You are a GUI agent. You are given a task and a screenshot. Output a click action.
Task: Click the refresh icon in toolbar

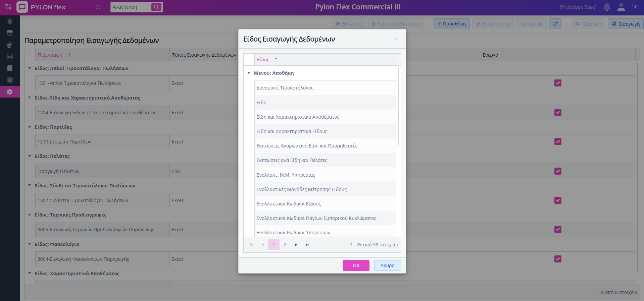[x=555, y=24]
